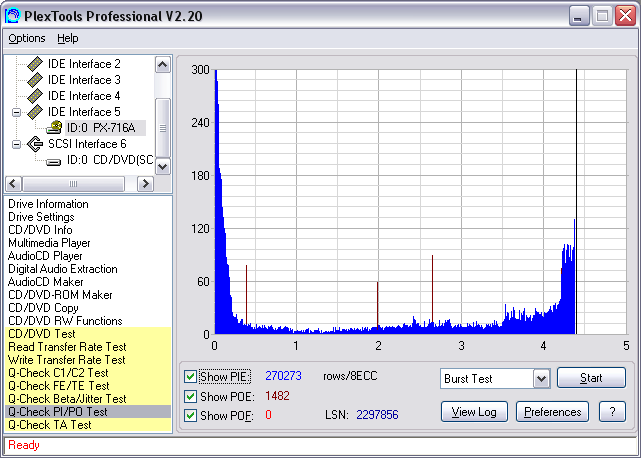The height and width of the screenshot is (458, 641).
Task: Select IDE Interface 2 in tree
Action: click(84, 64)
